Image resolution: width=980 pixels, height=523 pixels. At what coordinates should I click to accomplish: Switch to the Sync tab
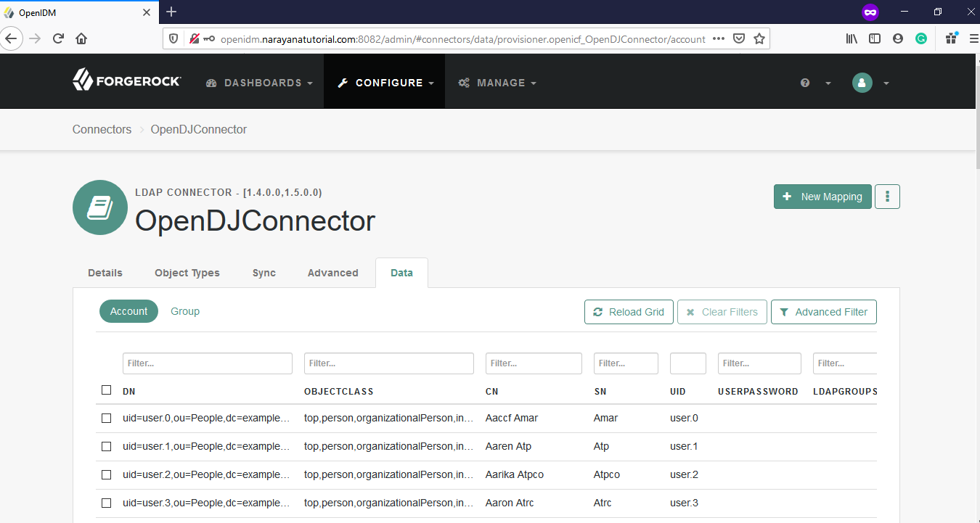tap(264, 273)
